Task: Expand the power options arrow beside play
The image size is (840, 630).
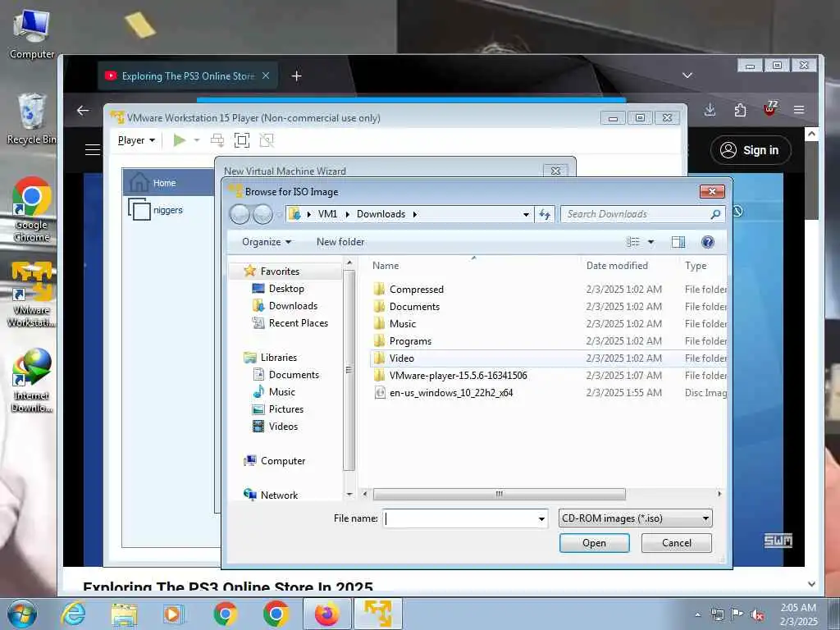Action: 197,140
